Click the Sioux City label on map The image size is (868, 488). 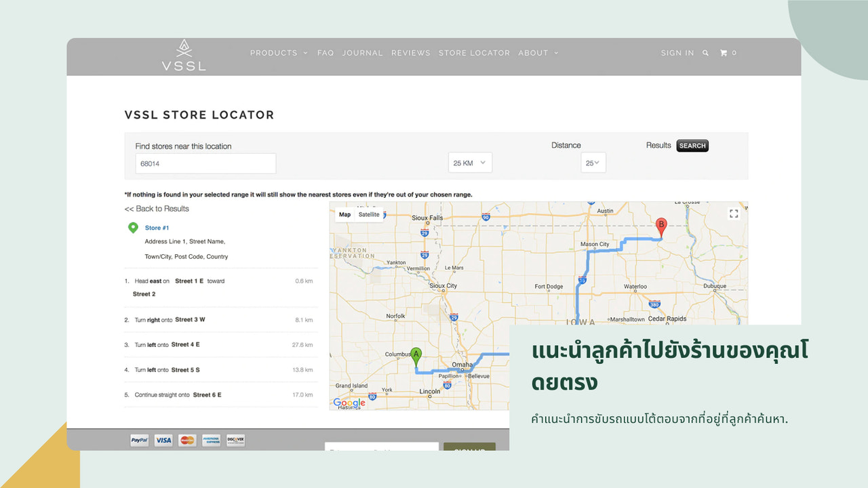pyautogui.click(x=443, y=286)
